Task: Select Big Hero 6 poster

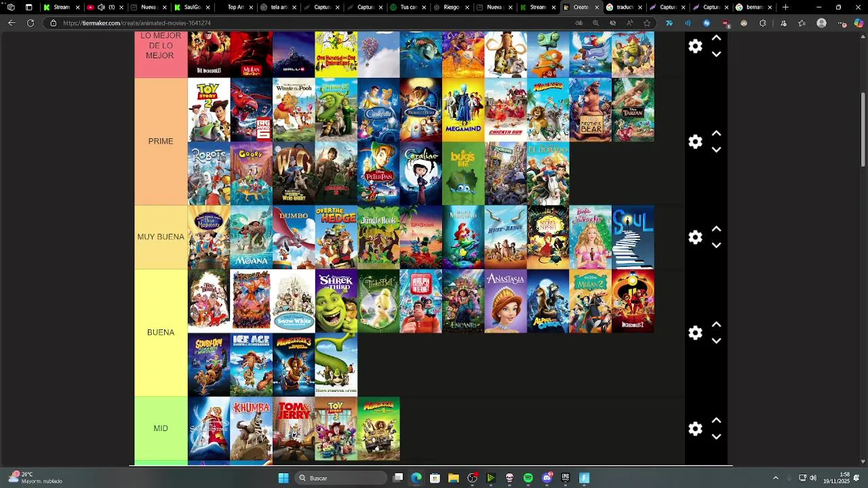Action: coord(251,110)
